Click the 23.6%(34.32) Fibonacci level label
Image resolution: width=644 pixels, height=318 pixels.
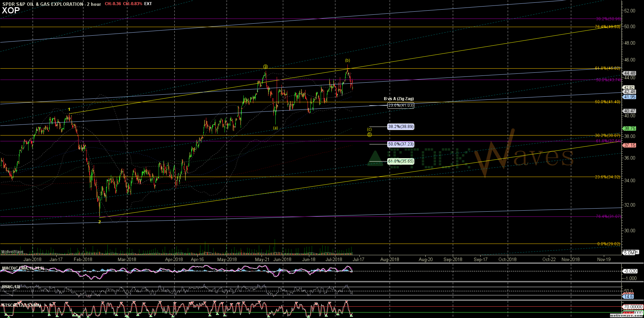(608, 177)
